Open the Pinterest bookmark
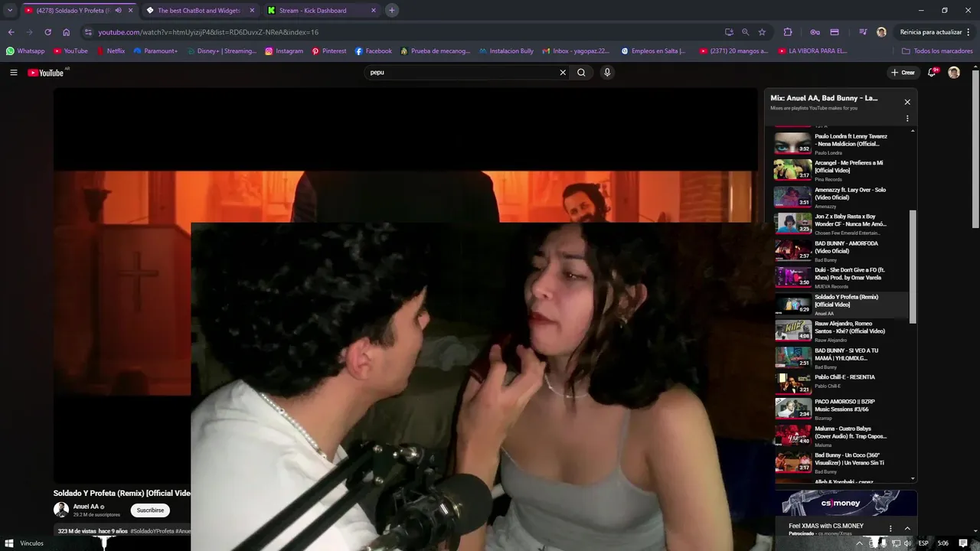Screen dimensions: 980x551 tap(328, 51)
